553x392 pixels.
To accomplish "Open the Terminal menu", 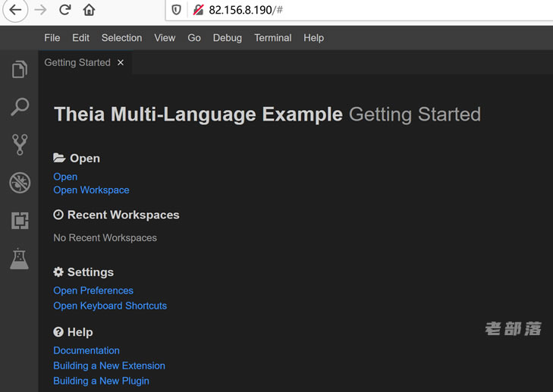I will pyautogui.click(x=273, y=38).
